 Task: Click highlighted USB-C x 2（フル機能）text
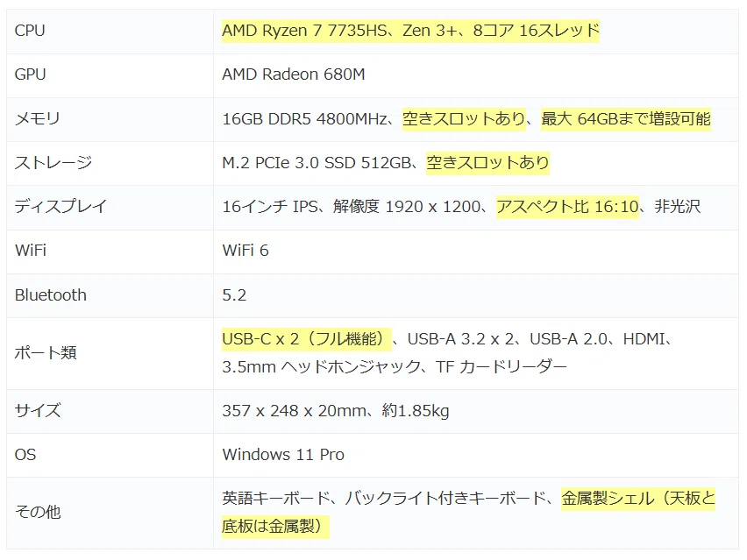click(x=306, y=339)
